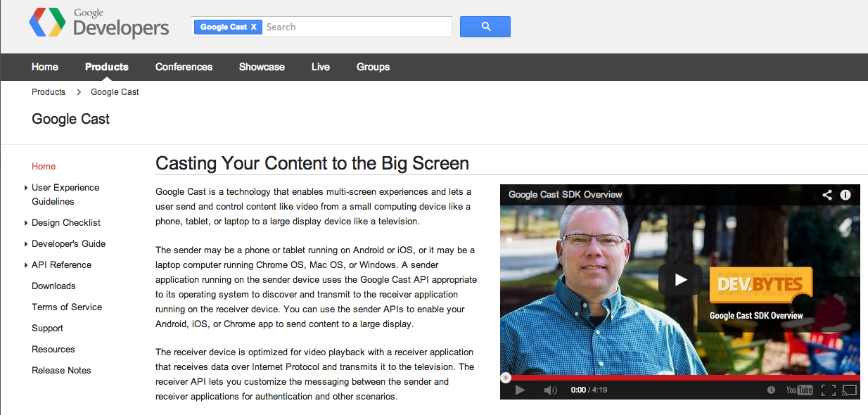Open the Groups nav tab

(x=373, y=67)
